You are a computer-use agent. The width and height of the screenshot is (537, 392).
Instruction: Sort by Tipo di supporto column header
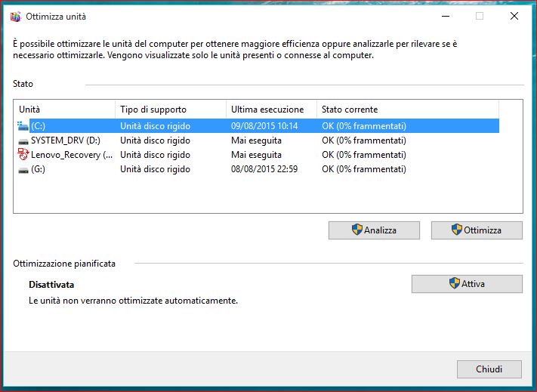point(171,110)
